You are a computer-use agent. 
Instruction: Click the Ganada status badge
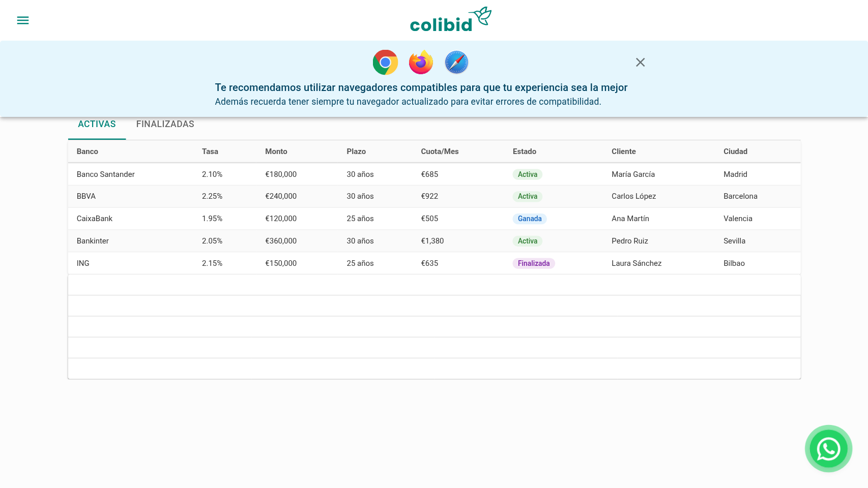tap(530, 219)
